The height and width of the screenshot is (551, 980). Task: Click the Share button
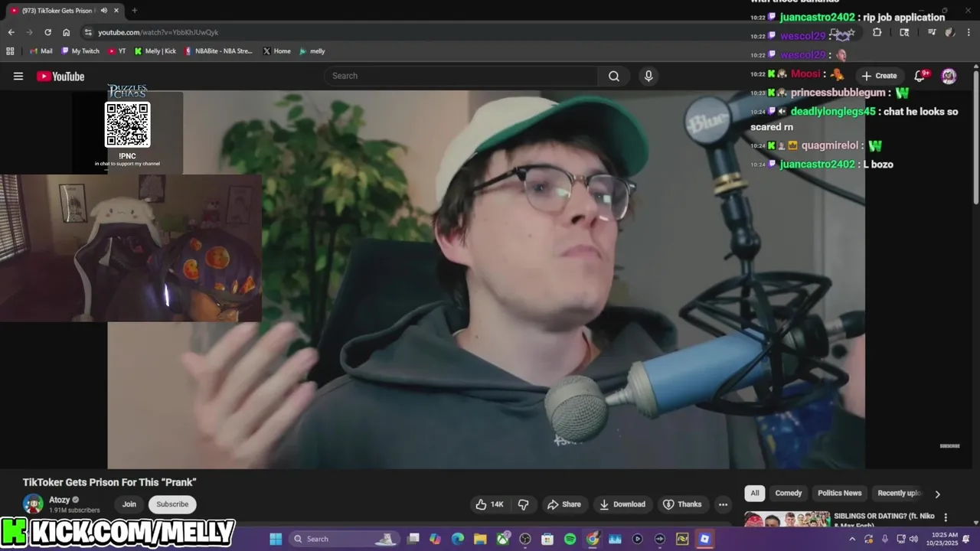tap(564, 504)
